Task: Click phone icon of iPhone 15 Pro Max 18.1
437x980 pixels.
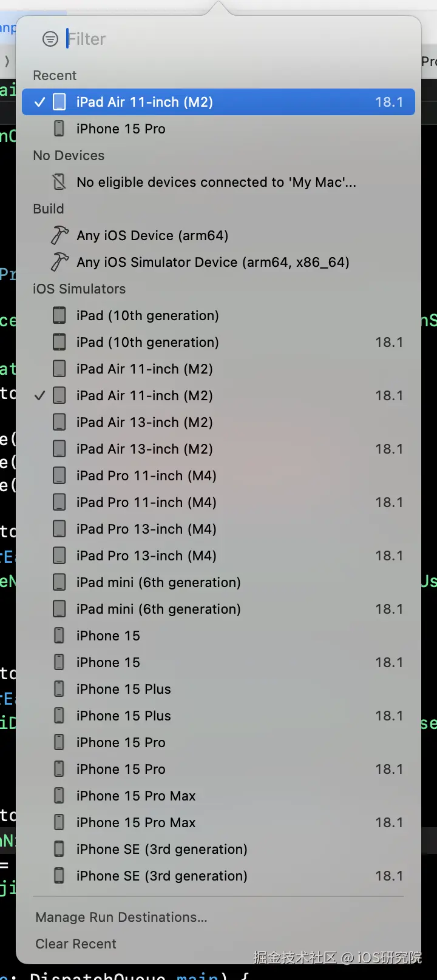Action: pos(59,822)
